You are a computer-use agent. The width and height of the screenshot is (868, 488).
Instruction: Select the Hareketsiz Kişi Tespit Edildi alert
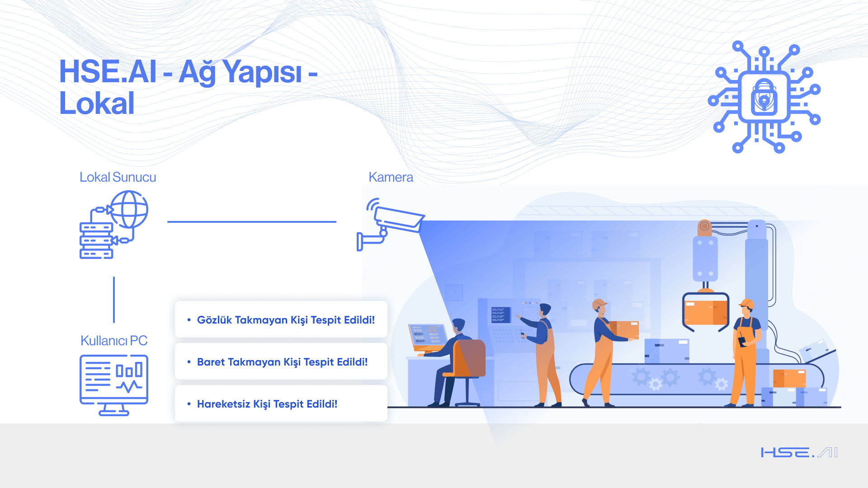[x=281, y=404]
